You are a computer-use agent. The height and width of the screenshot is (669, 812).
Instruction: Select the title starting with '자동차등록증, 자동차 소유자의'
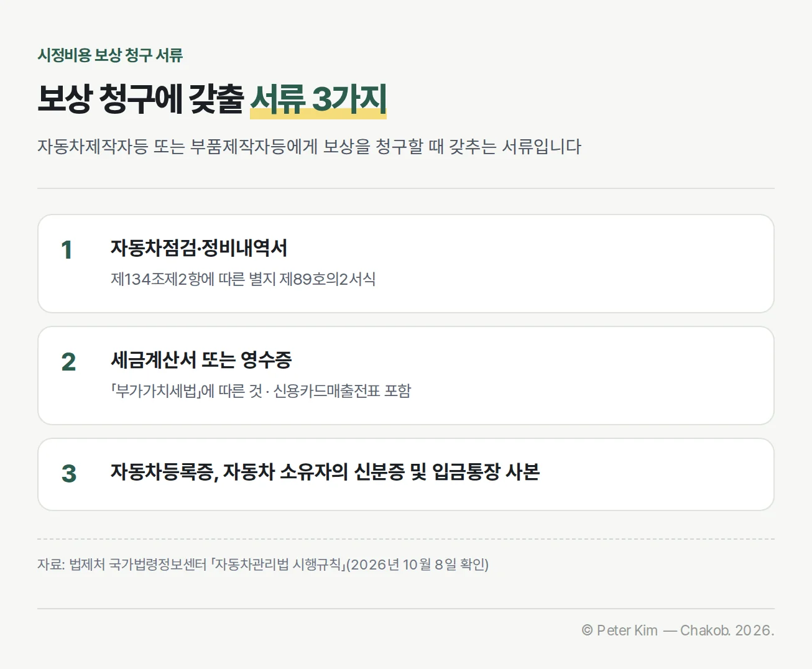click(325, 472)
